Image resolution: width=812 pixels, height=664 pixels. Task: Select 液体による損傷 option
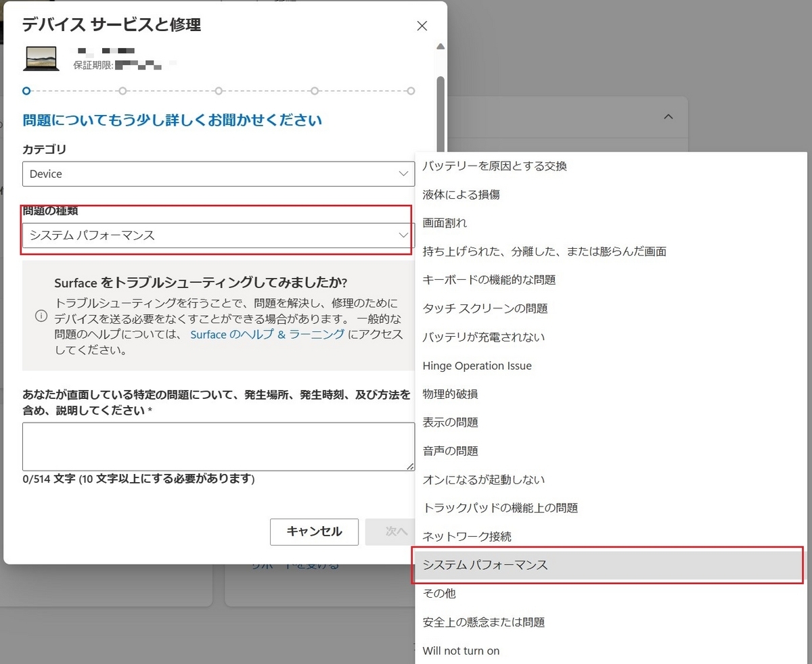(x=611, y=195)
